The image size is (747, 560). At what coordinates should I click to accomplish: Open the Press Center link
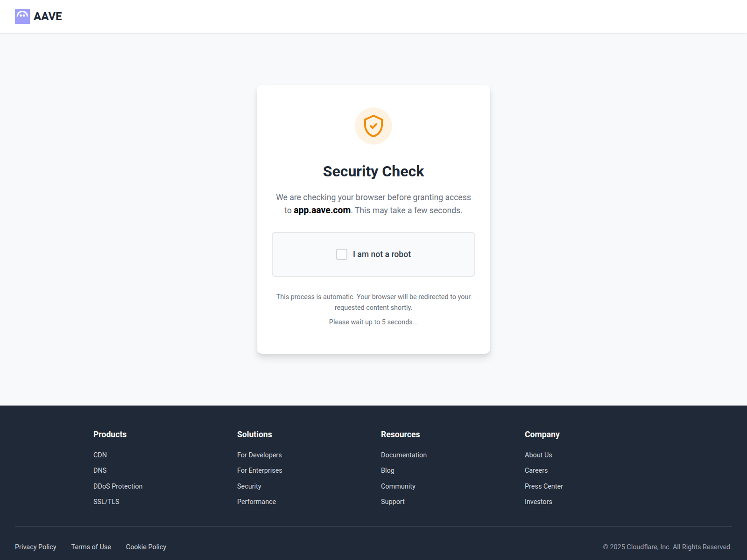544,486
